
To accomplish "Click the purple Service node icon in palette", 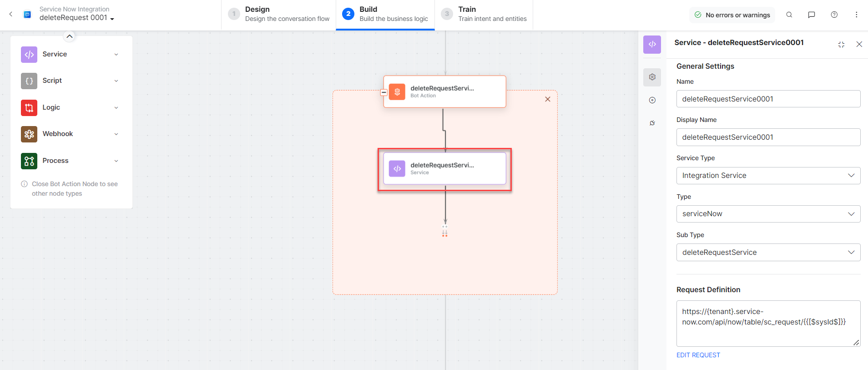I will [29, 55].
